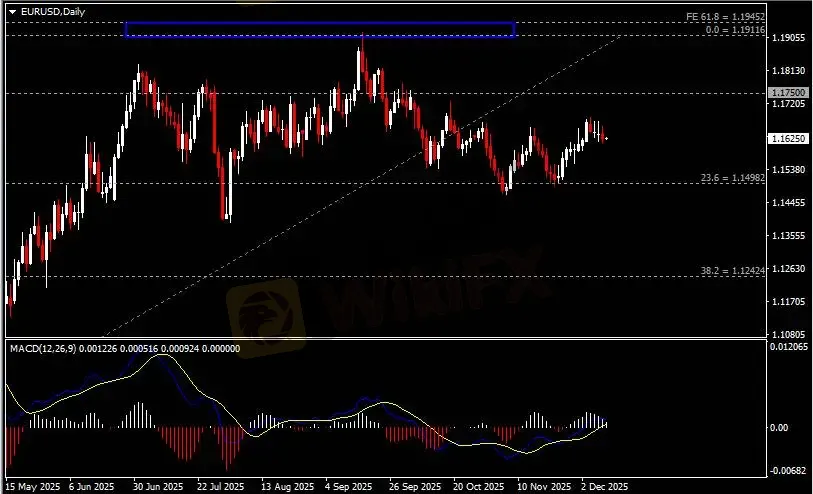
Task: Select the FE 61.8 = 1.19452 label
Action: coord(725,17)
